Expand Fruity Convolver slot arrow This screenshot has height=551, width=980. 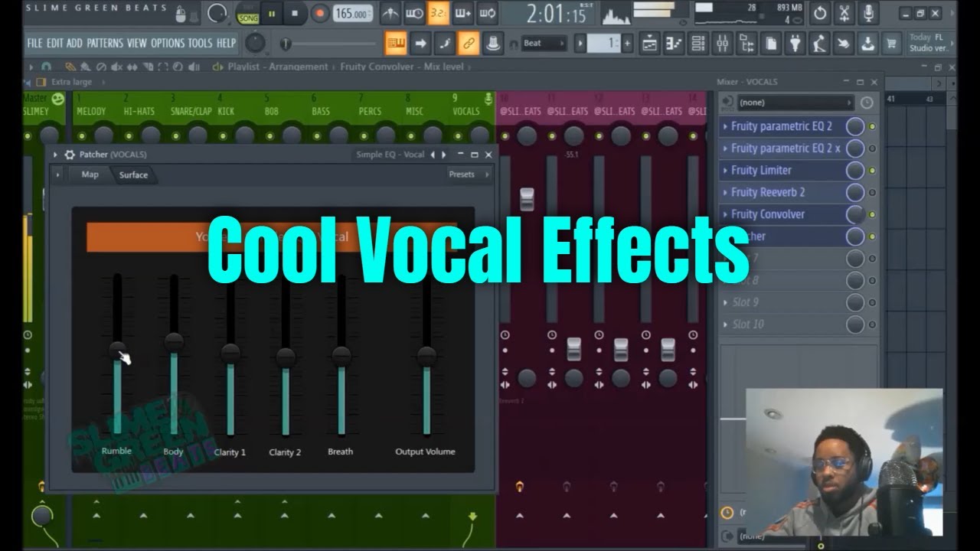tap(725, 215)
